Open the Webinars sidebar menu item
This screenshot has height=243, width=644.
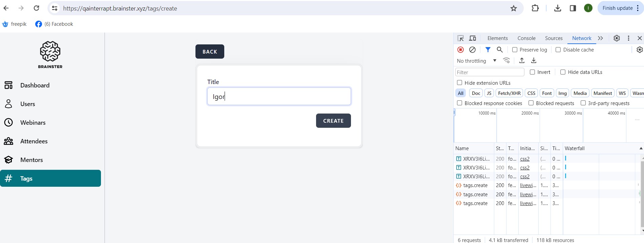click(33, 123)
